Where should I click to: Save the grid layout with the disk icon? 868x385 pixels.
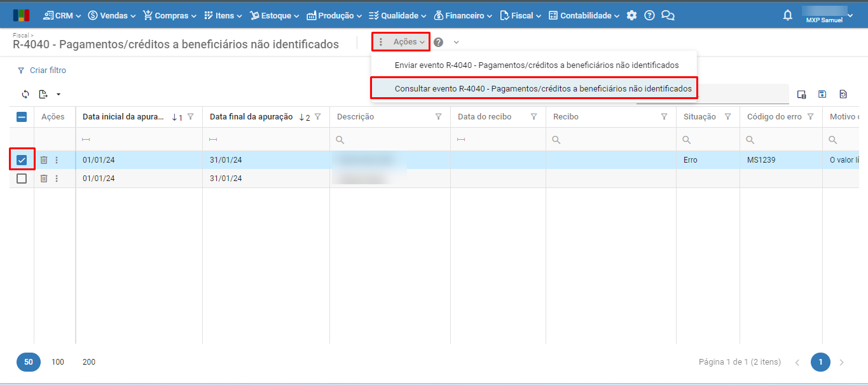pyautogui.click(x=822, y=94)
